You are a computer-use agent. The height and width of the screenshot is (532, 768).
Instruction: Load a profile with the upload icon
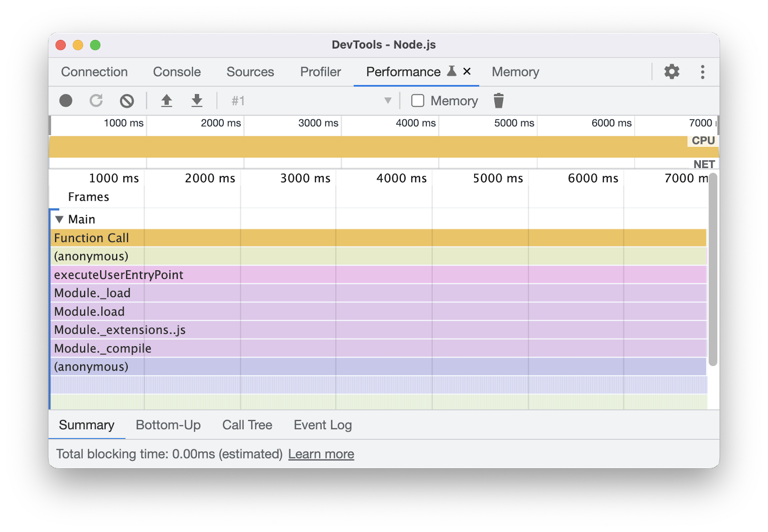point(167,101)
